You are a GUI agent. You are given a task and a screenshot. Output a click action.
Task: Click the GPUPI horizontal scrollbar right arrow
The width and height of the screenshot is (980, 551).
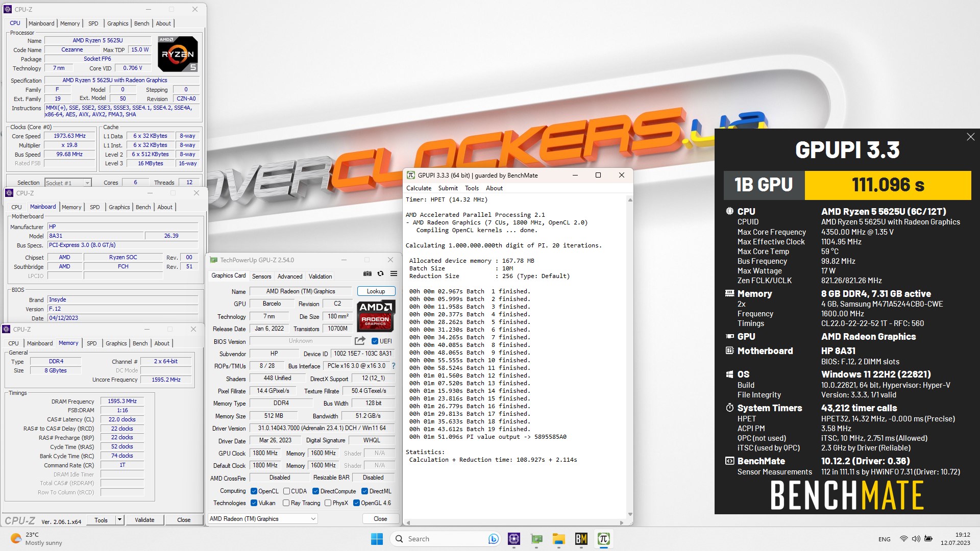(621, 522)
